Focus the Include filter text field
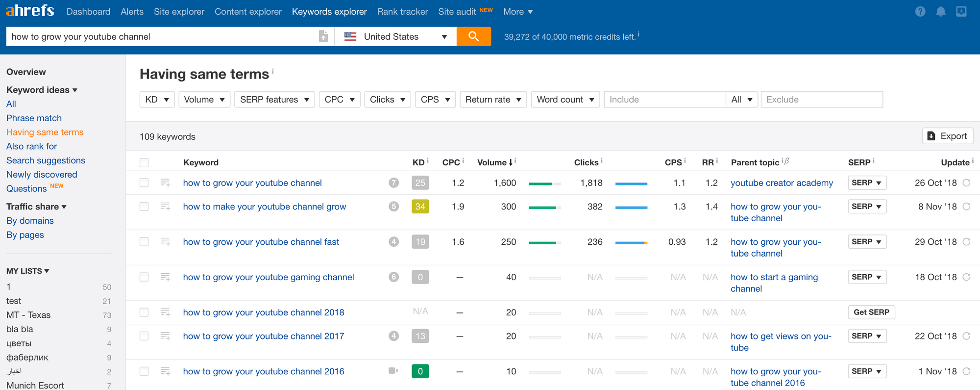 664,100
